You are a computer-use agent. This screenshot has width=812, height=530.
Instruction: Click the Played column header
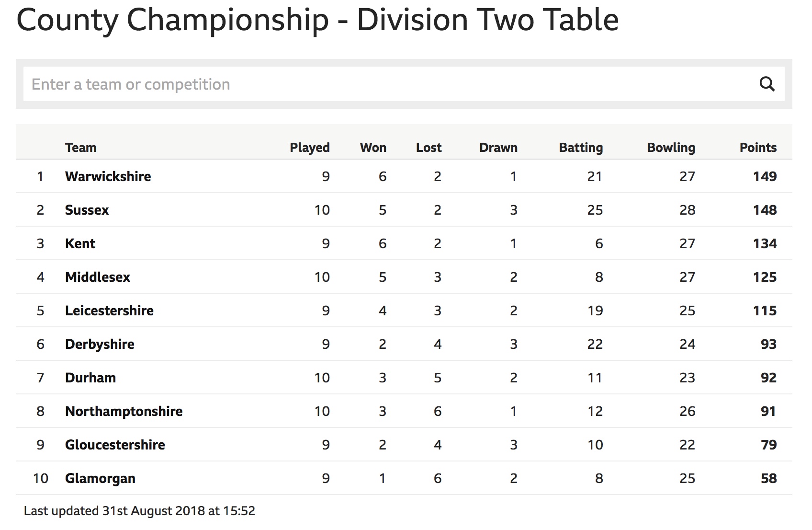click(310, 148)
